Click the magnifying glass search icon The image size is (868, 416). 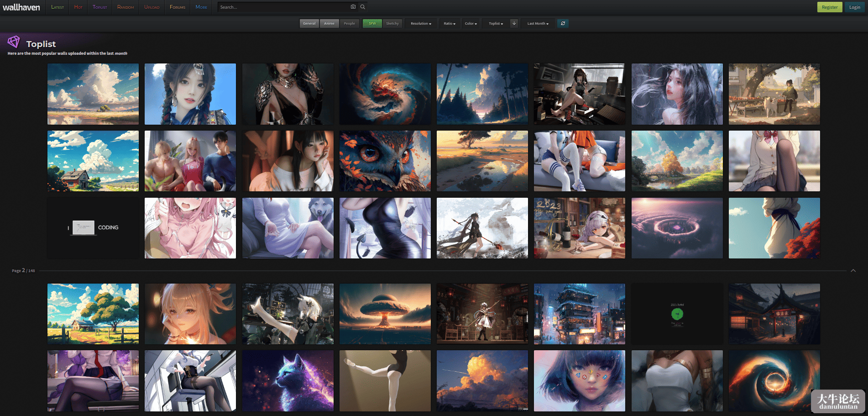(363, 7)
